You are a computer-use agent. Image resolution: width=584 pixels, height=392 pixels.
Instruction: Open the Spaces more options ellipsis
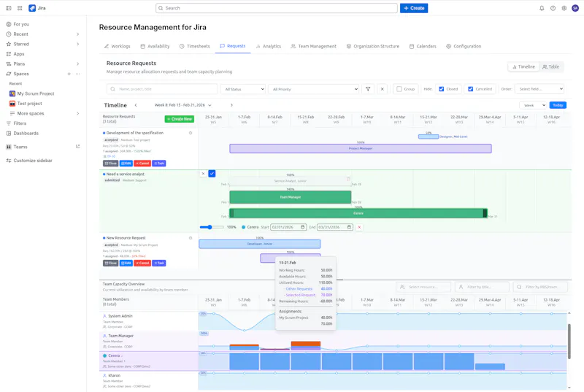[77, 74]
